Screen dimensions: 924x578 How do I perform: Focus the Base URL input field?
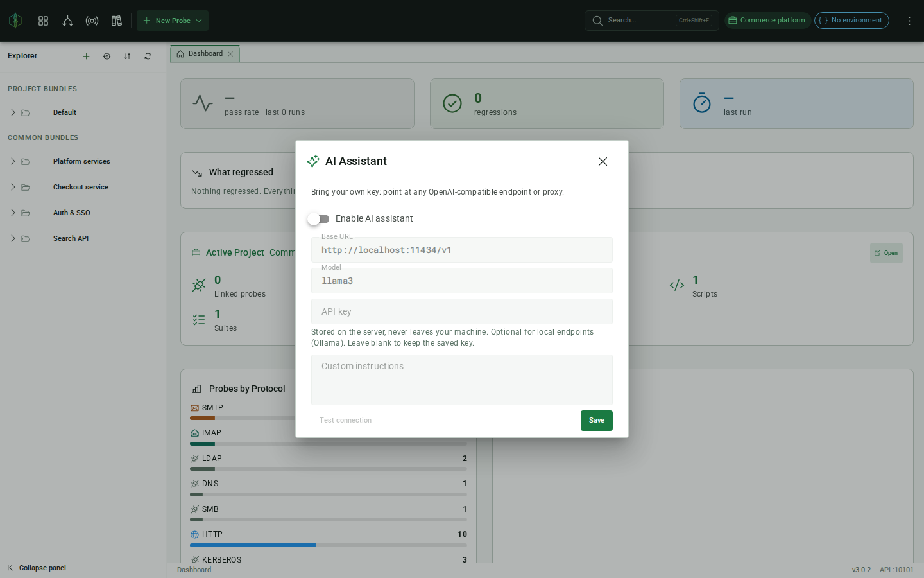462,250
